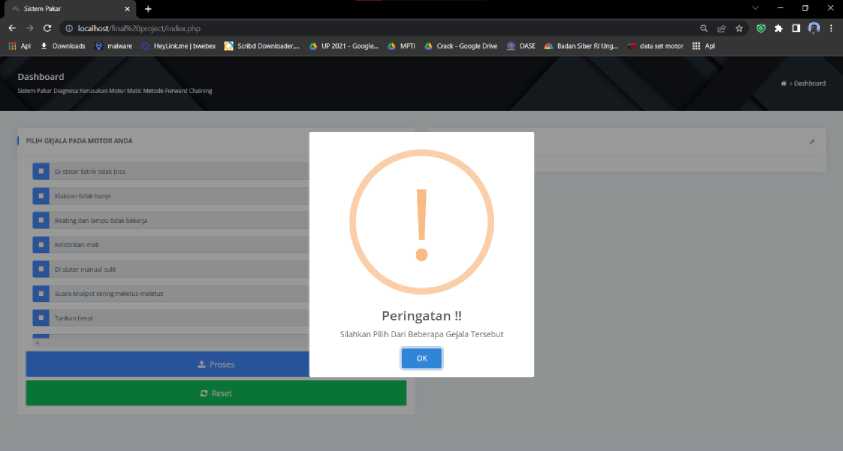
Task: Reload the page with the browser refresh icon
Action: click(x=47, y=28)
